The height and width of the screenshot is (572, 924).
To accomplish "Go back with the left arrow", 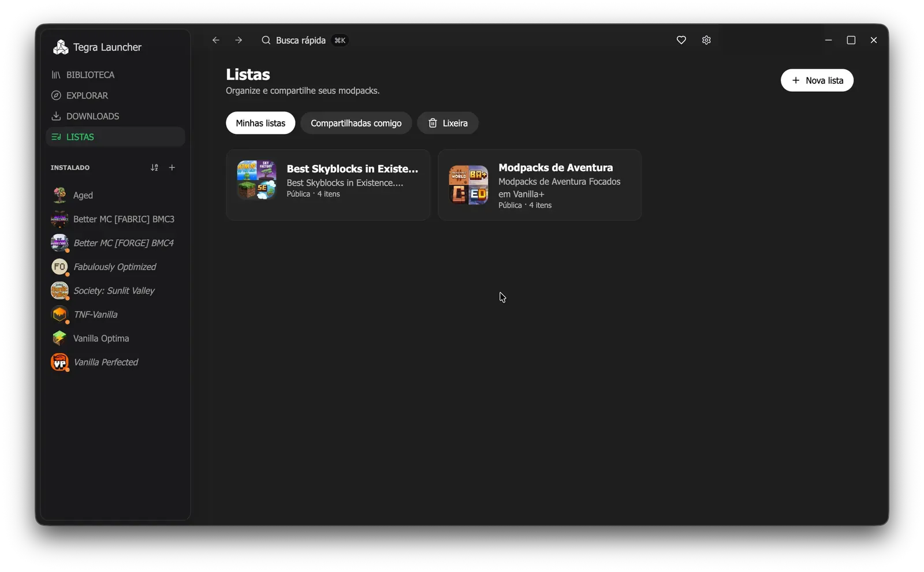I will (x=216, y=40).
